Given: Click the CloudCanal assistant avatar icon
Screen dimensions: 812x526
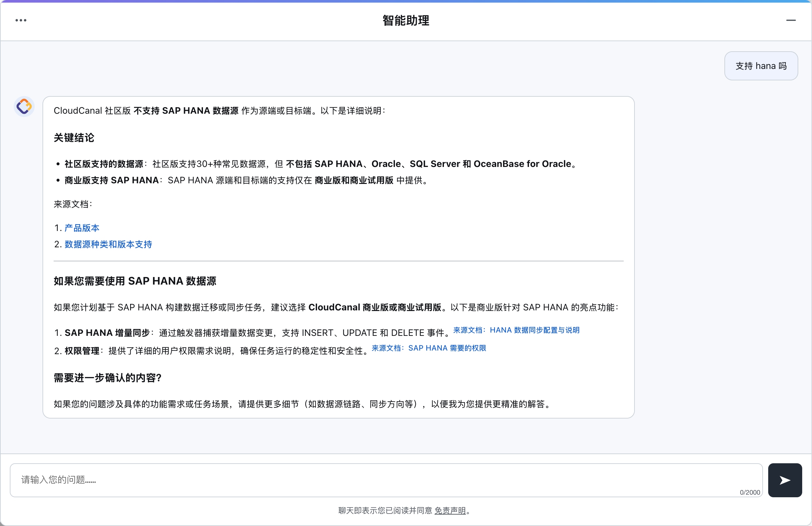Looking at the screenshot, I should coord(24,107).
